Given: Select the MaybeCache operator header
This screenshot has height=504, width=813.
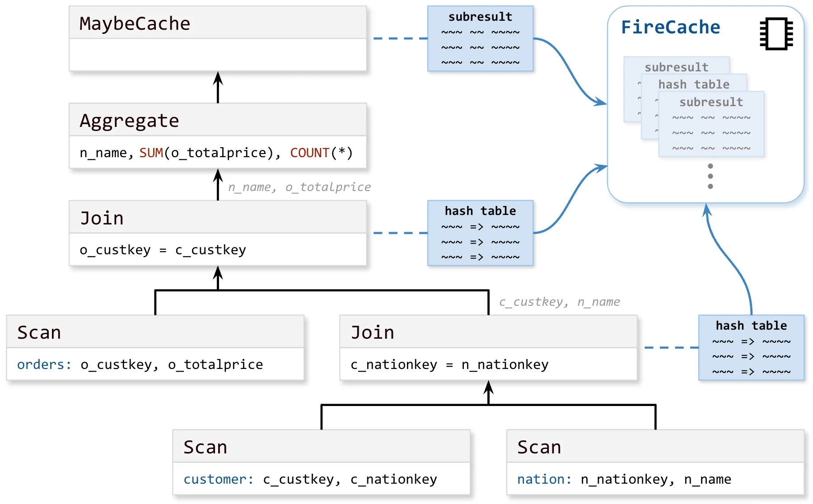Looking at the screenshot, I should point(218,23).
